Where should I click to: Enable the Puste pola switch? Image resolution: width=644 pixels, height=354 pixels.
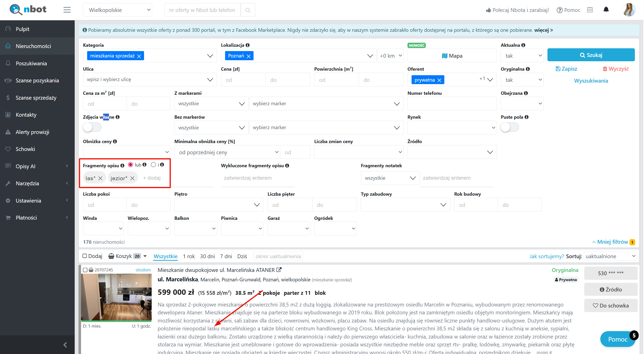coord(509,127)
